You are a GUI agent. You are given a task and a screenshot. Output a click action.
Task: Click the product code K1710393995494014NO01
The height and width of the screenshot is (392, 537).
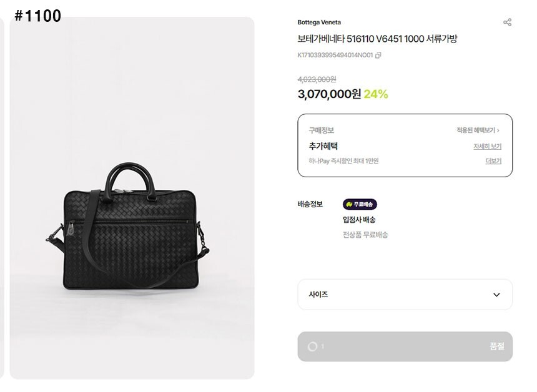point(335,55)
